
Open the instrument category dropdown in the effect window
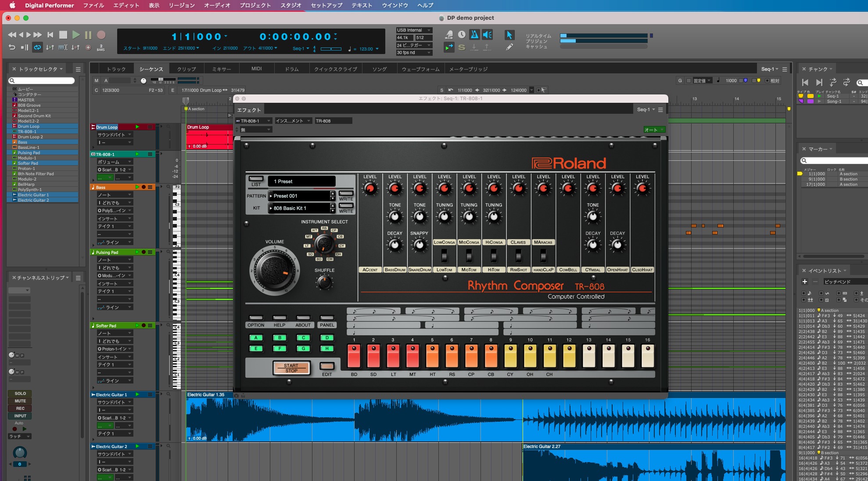[293, 121]
